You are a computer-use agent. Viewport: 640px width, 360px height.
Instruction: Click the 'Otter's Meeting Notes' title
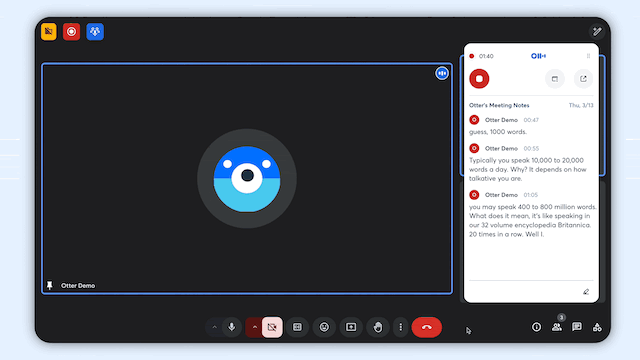coord(499,105)
